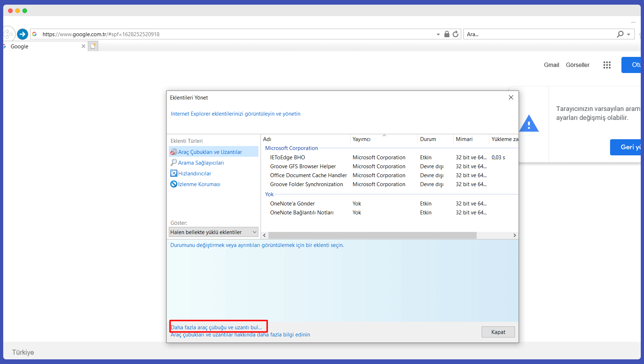Open the address bar history dropdown arrow
644x364 pixels.
click(438, 34)
